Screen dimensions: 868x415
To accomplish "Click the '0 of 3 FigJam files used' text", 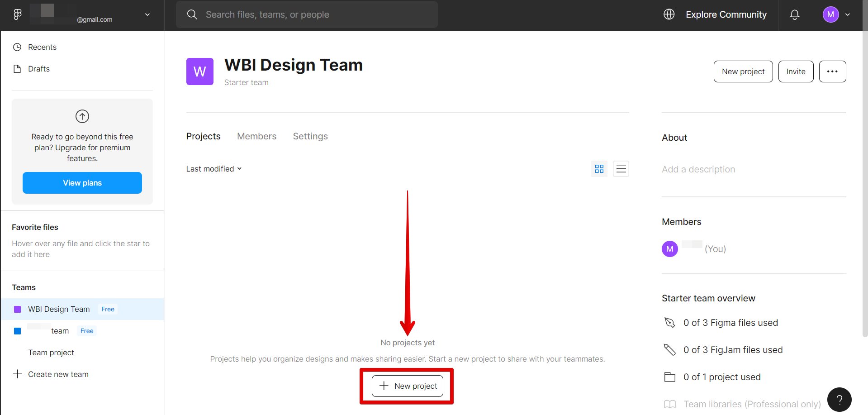I will click(733, 350).
